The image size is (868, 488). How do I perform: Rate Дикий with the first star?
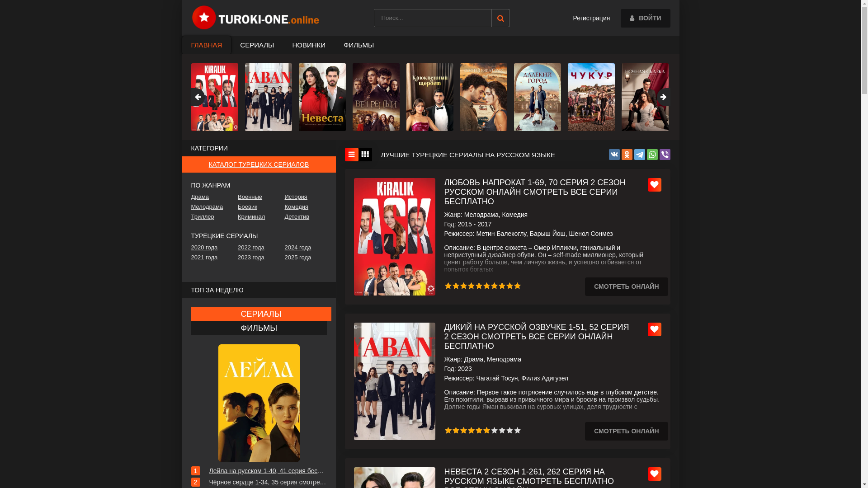(x=448, y=431)
